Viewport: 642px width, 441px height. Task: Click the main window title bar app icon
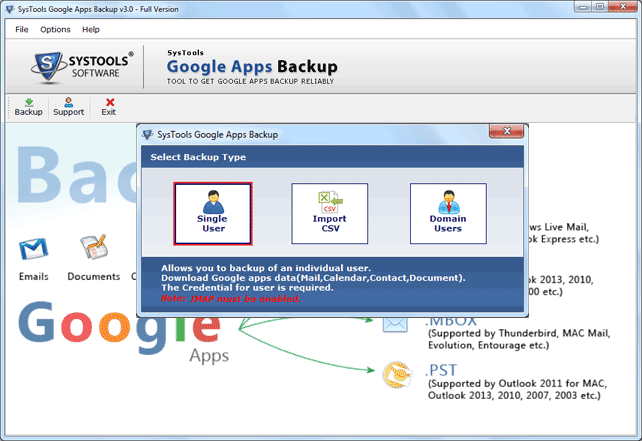tap(9, 9)
